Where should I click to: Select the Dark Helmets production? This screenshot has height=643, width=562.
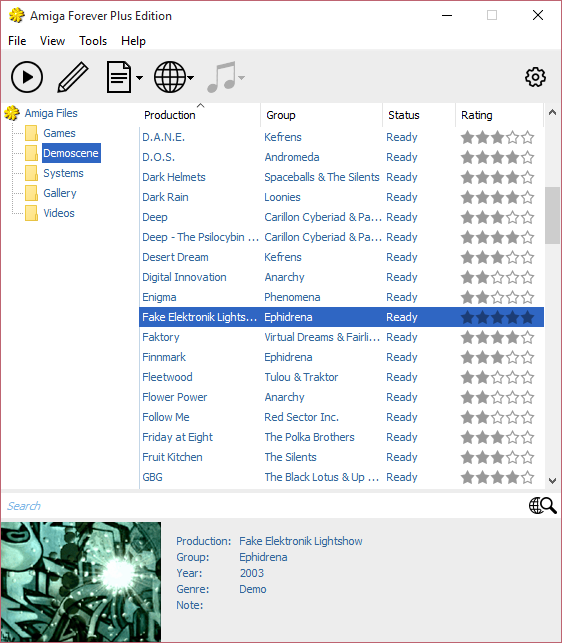coord(174,177)
